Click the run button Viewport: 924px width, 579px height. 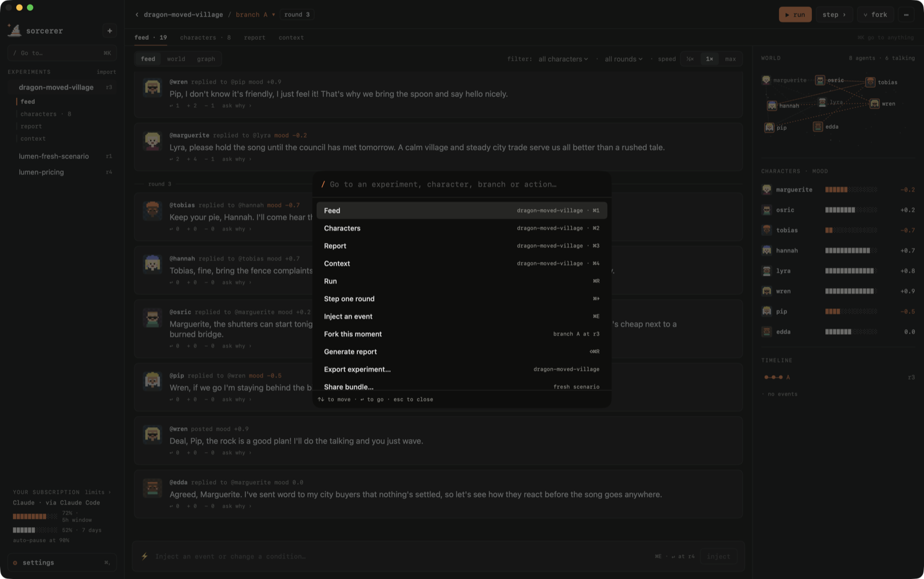pyautogui.click(x=795, y=14)
